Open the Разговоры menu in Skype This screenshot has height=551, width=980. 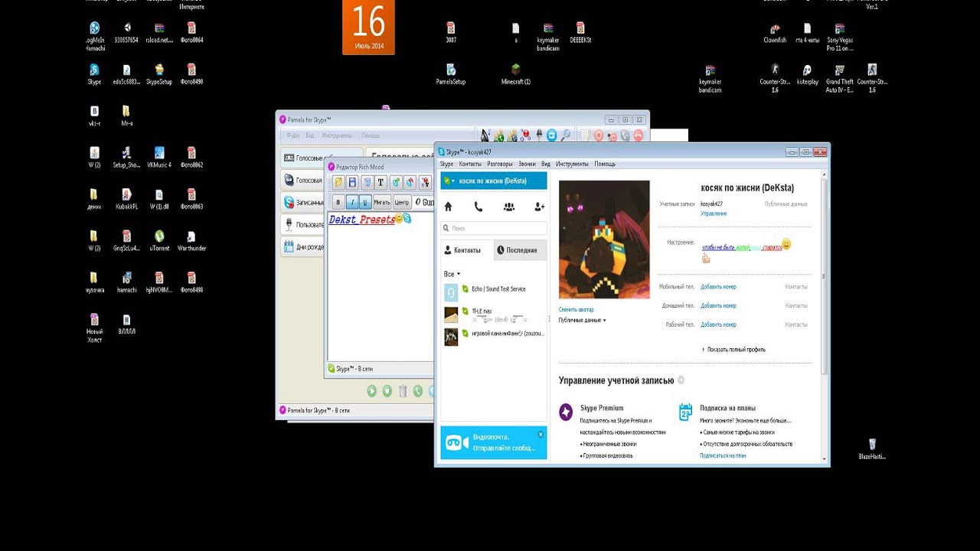tap(500, 164)
